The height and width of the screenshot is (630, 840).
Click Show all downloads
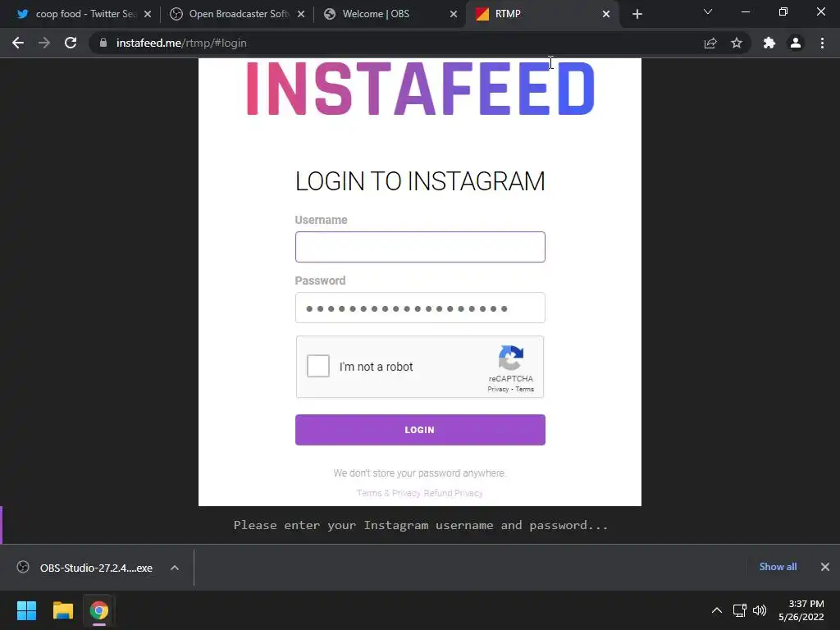[778, 567]
